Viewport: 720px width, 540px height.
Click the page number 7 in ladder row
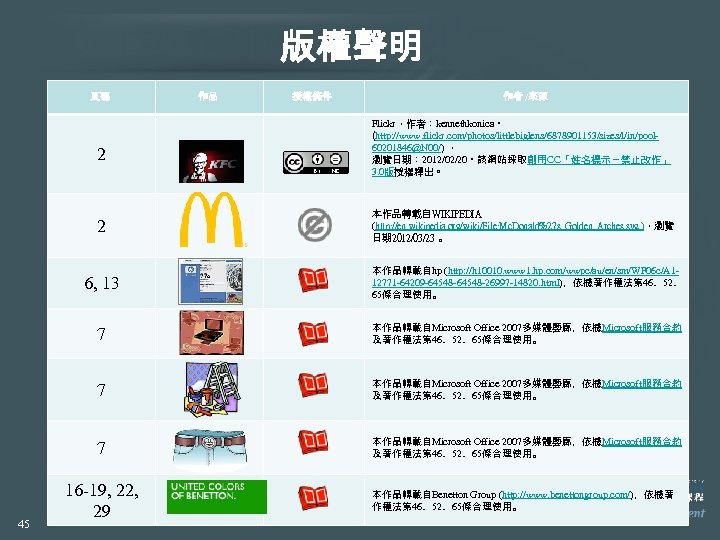click(x=101, y=390)
